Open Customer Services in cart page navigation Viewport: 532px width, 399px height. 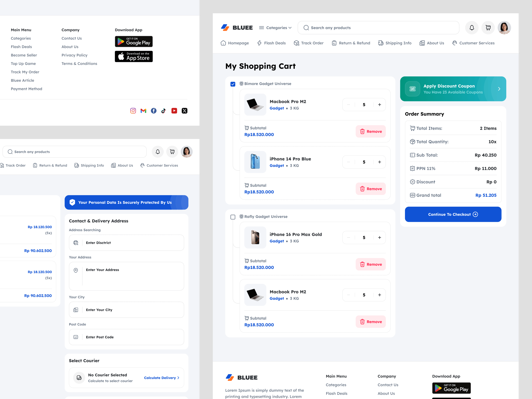click(473, 43)
